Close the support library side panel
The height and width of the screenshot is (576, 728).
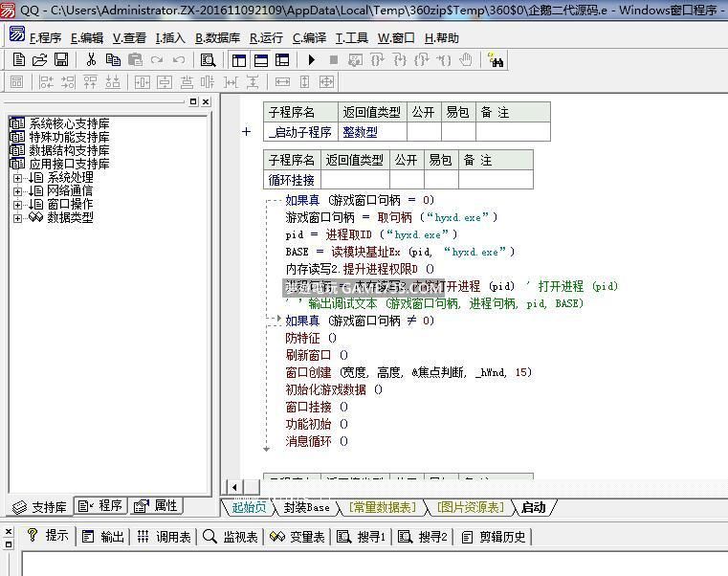(205, 101)
